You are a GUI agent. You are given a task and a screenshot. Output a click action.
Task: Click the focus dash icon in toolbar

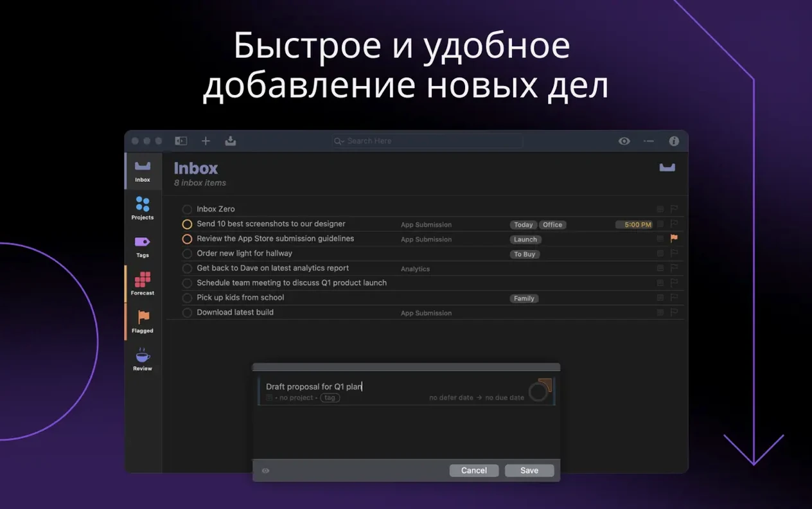point(649,141)
